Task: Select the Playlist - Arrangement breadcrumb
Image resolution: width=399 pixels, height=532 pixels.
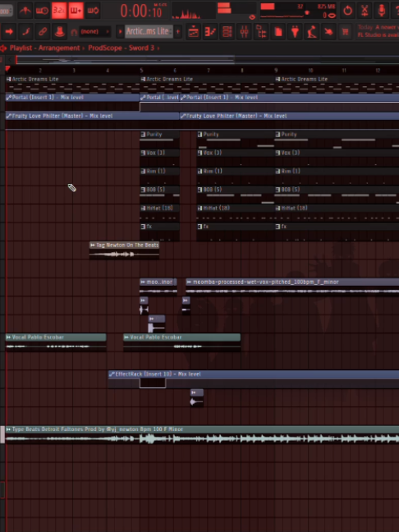Action: point(44,48)
